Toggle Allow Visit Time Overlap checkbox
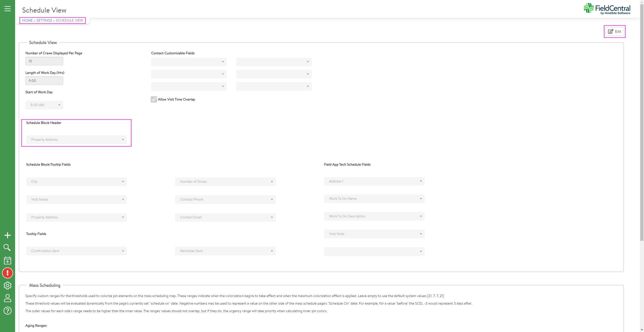This screenshot has height=332, width=644. 154,100
